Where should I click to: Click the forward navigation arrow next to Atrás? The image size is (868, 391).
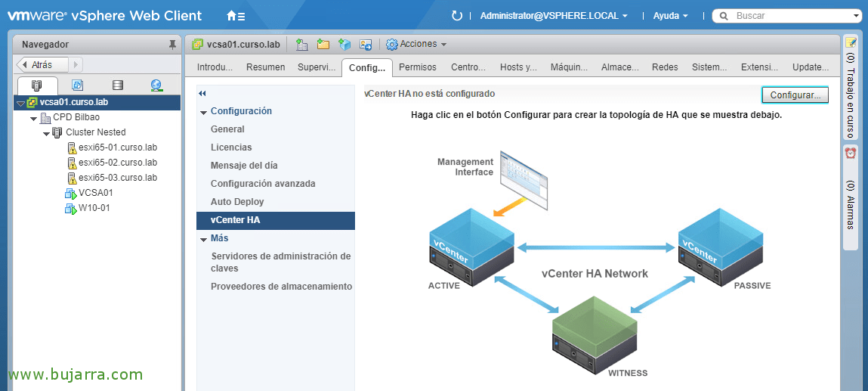coord(76,65)
